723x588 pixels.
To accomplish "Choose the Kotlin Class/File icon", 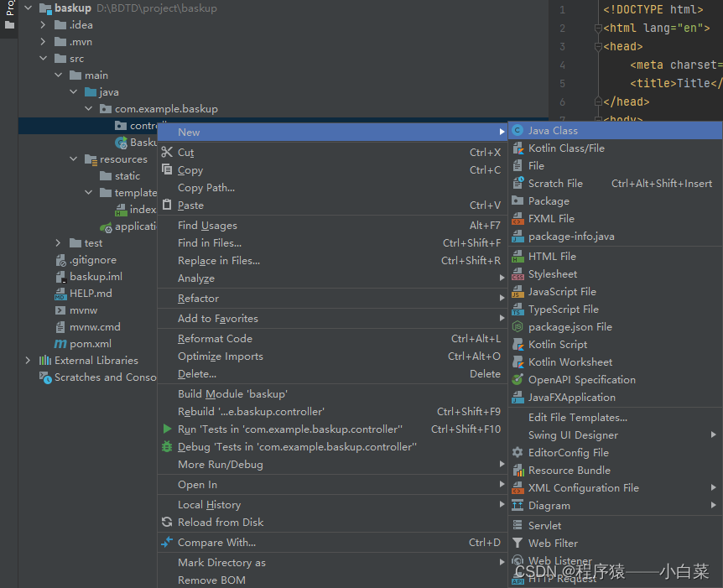I will click(x=518, y=148).
